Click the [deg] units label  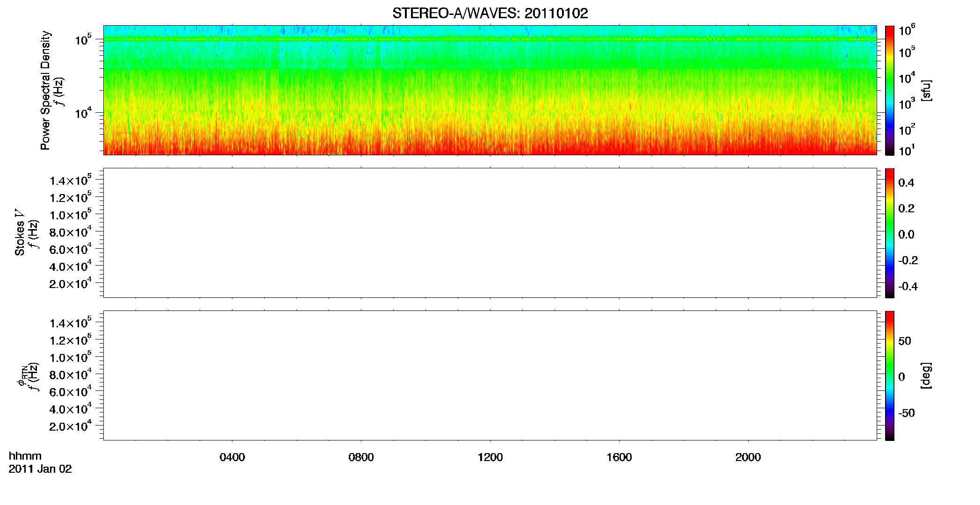[926, 375]
